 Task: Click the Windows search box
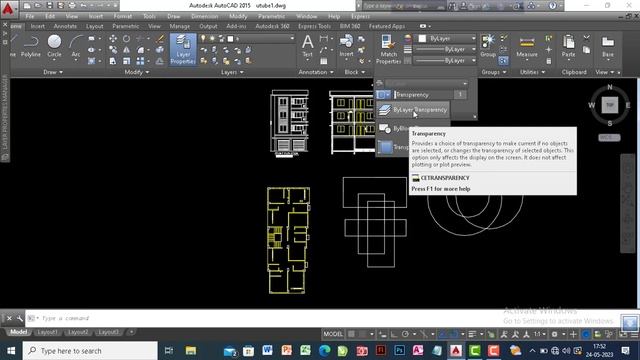pyautogui.click(x=90, y=351)
